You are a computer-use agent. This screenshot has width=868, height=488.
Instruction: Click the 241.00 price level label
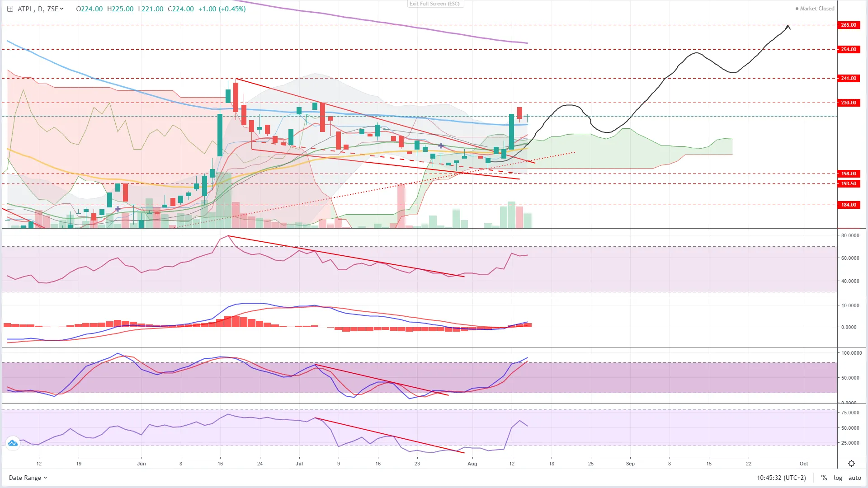coord(848,78)
